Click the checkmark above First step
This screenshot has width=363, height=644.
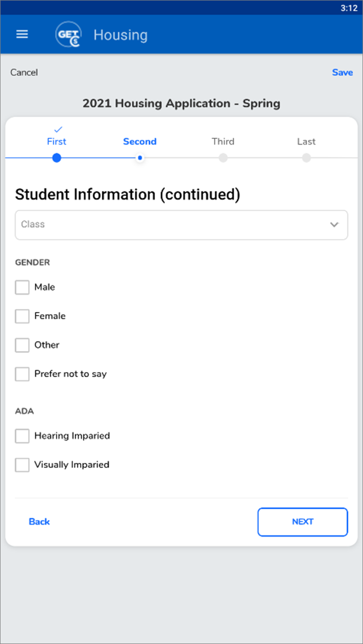click(x=57, y=130)
